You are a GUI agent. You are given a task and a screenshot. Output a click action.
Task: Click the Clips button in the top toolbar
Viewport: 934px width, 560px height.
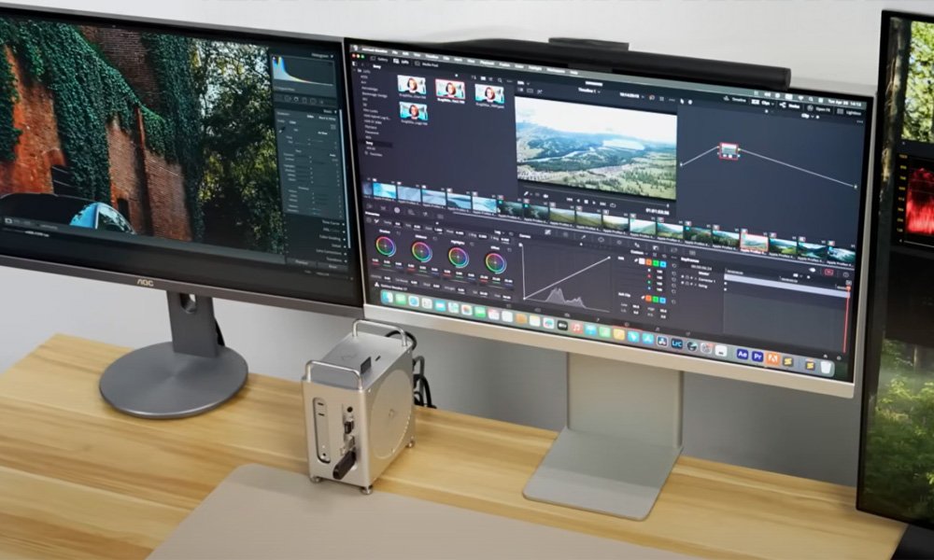pos(762,103)
